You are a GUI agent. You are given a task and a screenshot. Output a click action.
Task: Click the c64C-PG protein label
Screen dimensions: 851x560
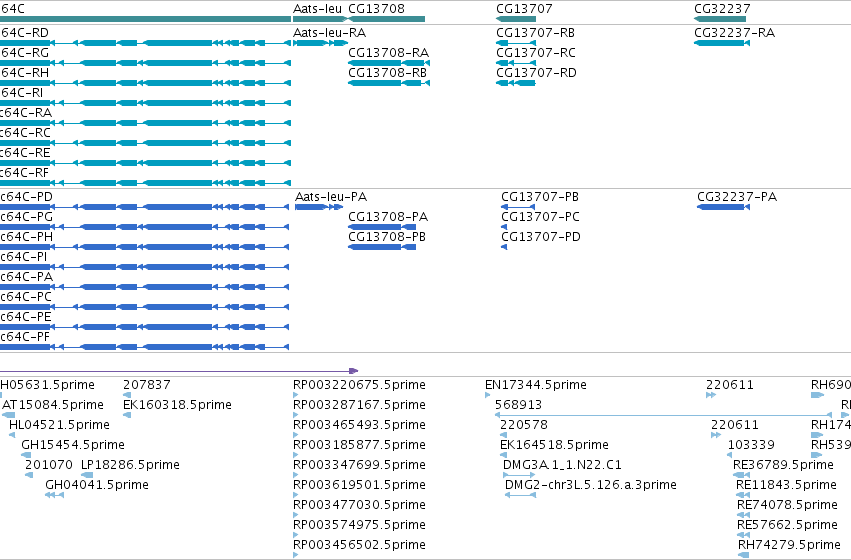[x=27, y=217]
